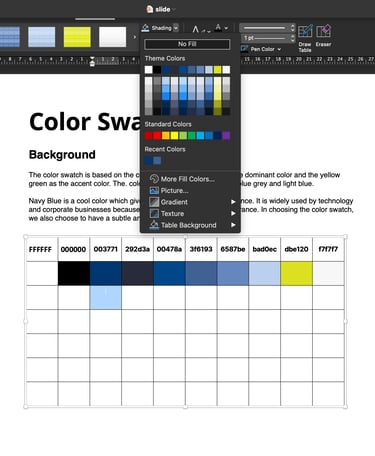
Task: Select No Fill option
Action: [187, 44]
